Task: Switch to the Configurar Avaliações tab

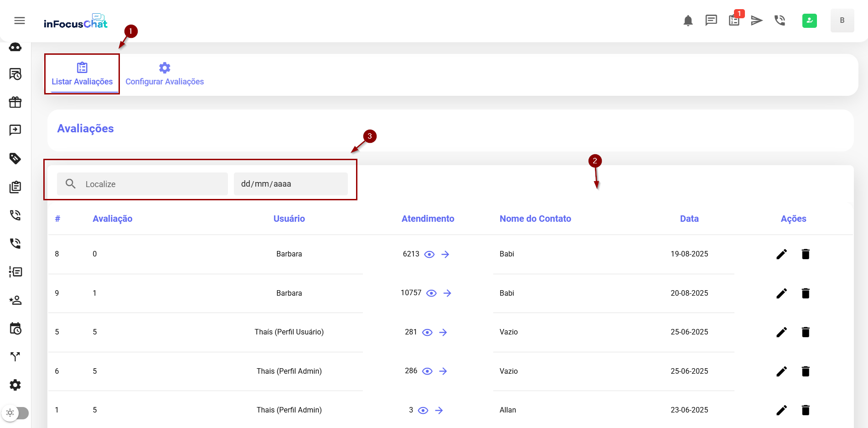Action: (x=165, y=74)
